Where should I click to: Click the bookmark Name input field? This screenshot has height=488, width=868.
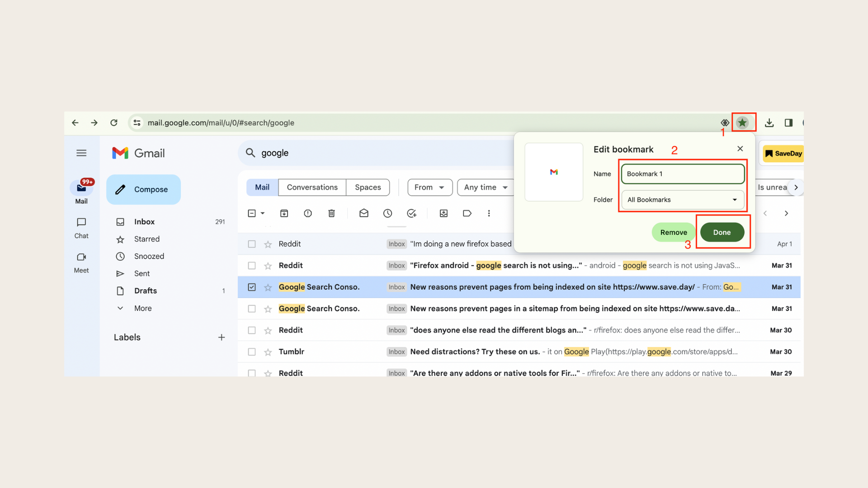[x=683, y=174]
